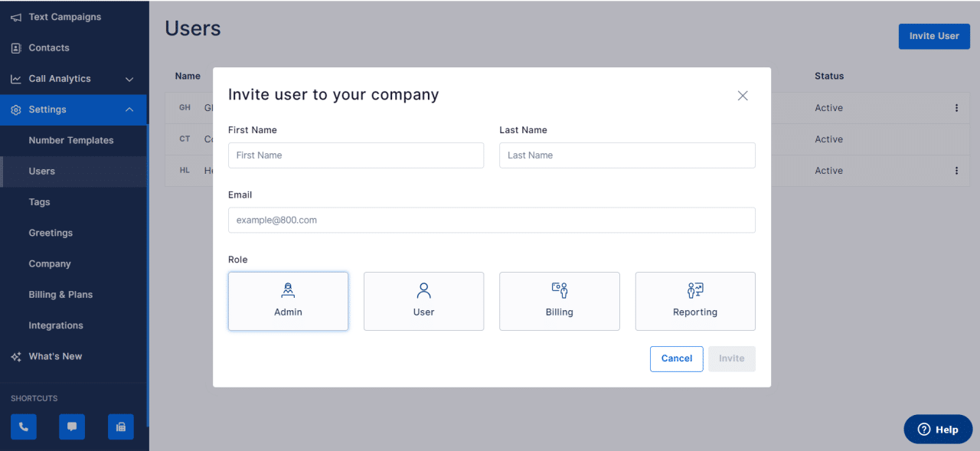Cancel the invite user dialog
The image size is (980, 451).
pos(676,358)
